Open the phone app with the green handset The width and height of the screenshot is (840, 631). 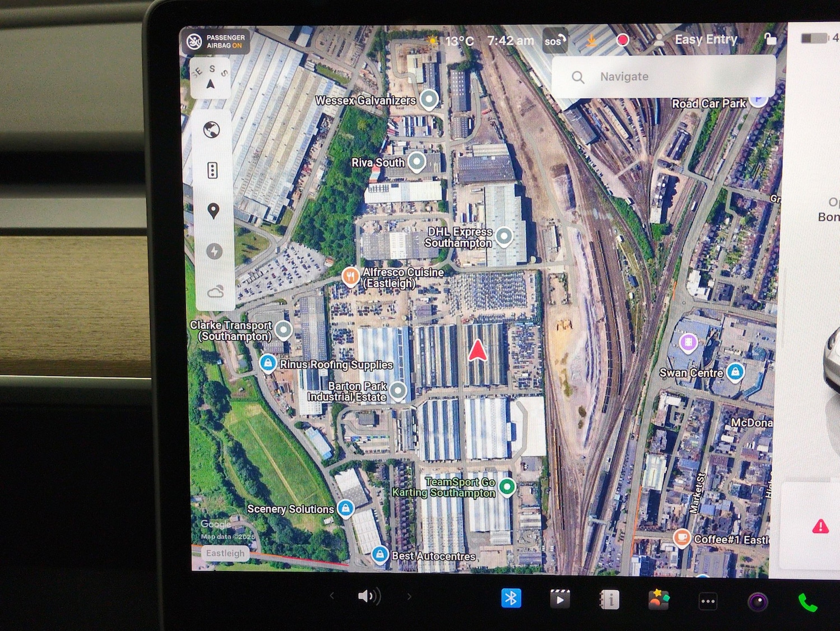[807, 602]
